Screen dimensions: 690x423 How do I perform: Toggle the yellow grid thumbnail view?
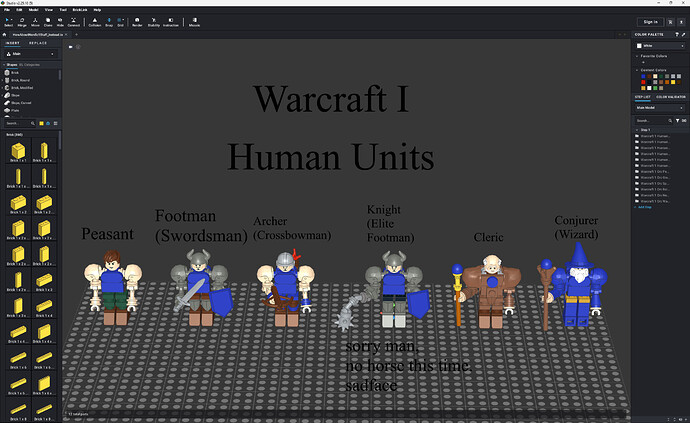point(41,124)
